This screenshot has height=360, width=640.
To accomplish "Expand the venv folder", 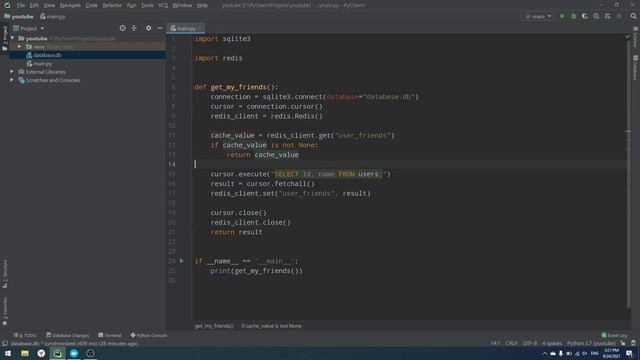I will [x=19, y=47].
